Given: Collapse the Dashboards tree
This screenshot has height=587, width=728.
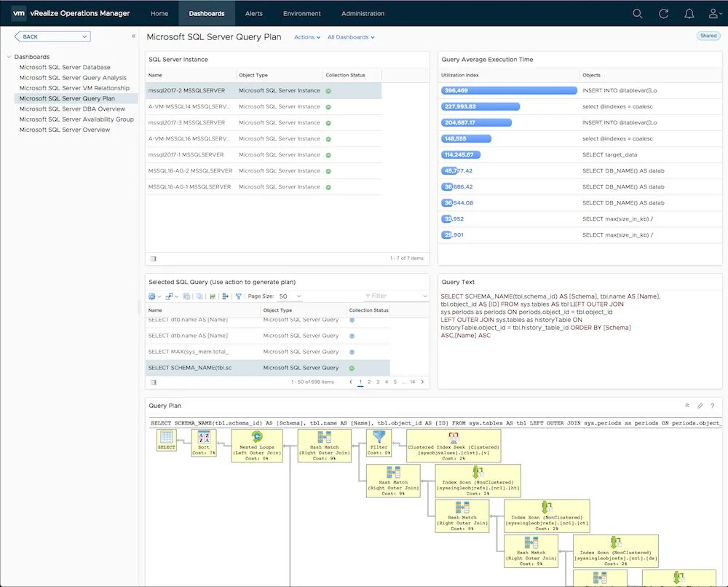Looking at the screenshot, I should (9, 57).
